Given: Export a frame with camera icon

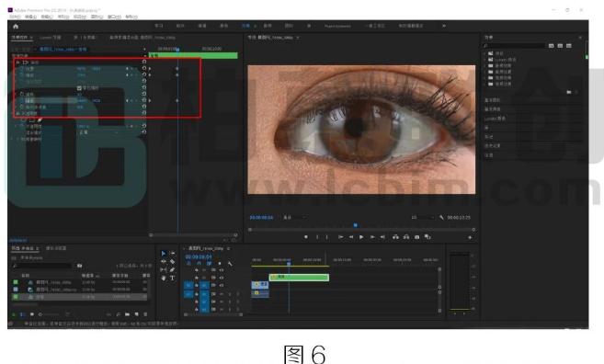Looking at the screenshot, I should 416,237.
